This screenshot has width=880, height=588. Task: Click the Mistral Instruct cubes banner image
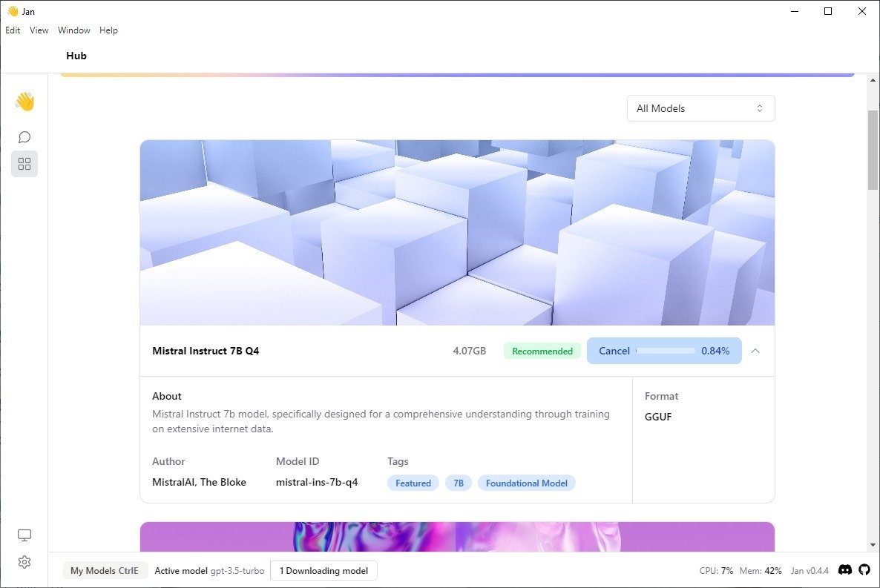click(x=457, y=233)
